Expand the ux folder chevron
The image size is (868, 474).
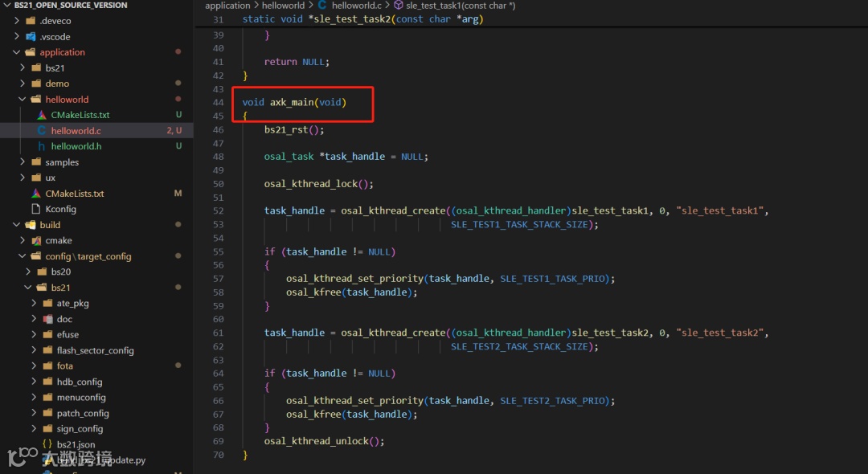point(23,178)
